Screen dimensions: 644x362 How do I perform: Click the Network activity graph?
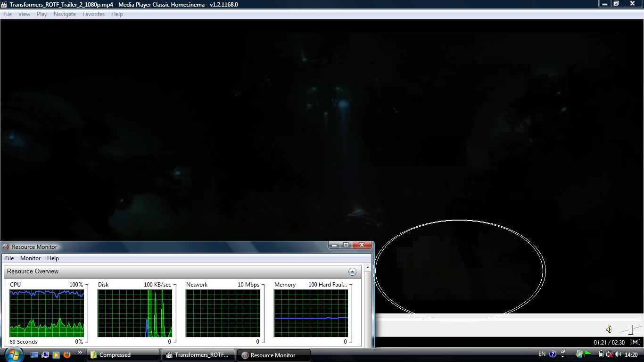point(223,313)
